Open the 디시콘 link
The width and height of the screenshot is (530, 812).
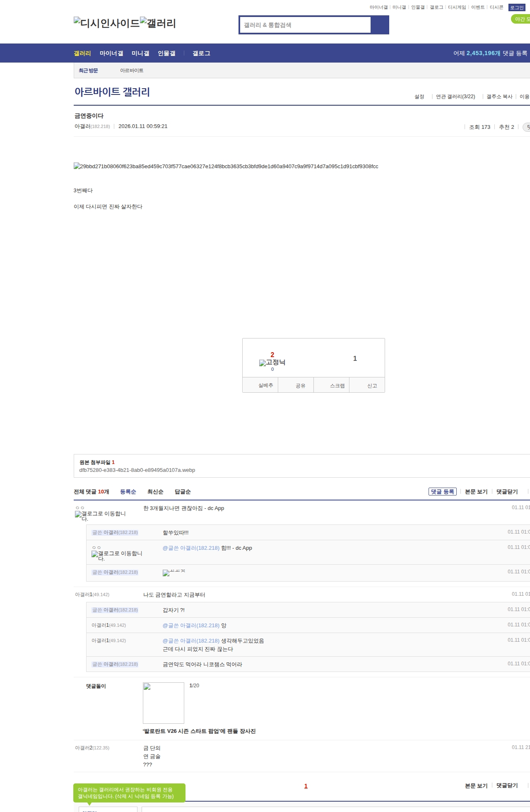pos(496,7)
